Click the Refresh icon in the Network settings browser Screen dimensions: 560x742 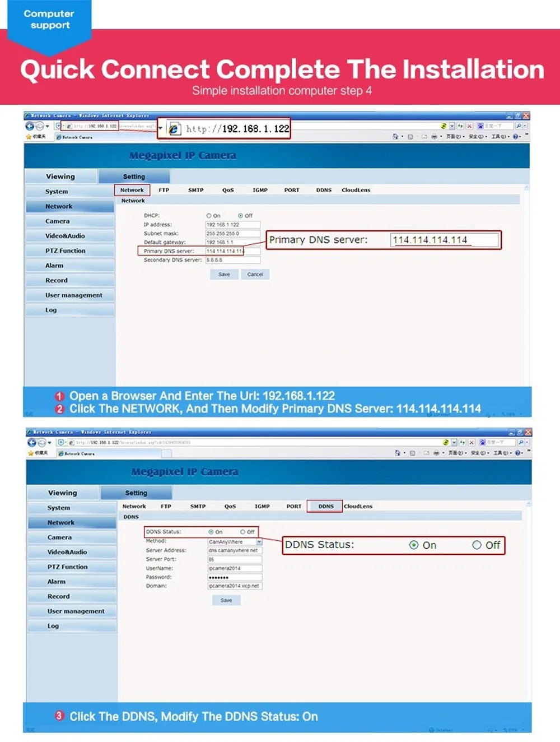click(x=460, y=126)
